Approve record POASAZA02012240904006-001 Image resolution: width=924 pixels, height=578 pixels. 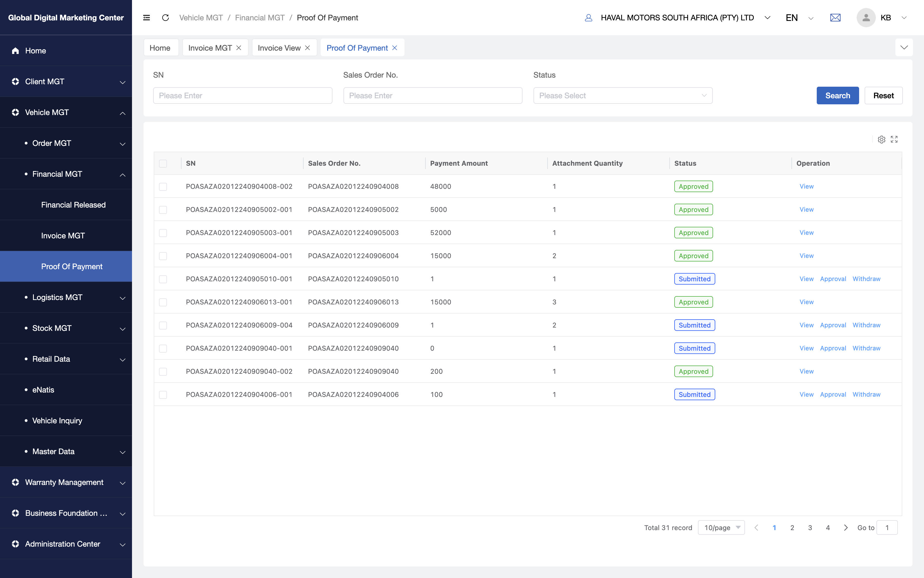click(833, 394)
